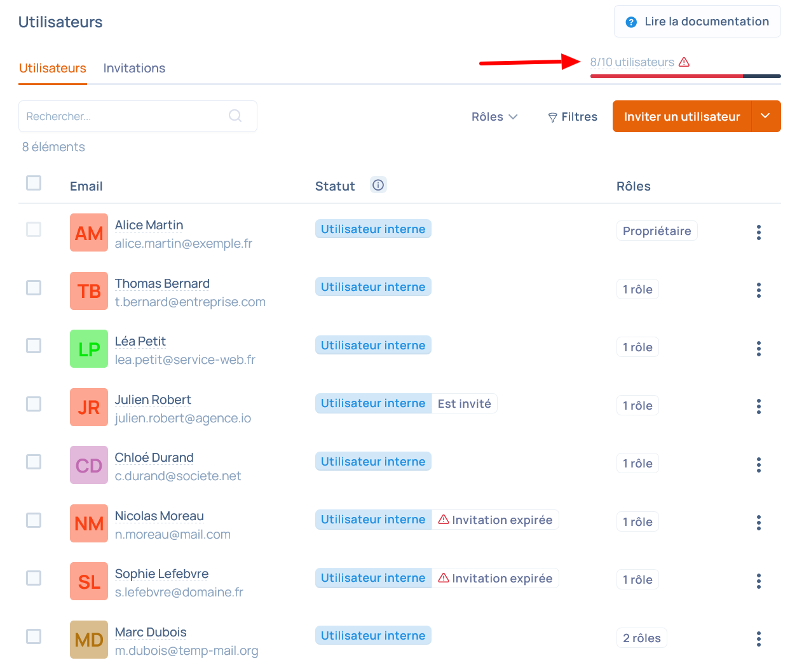Click the warning icon next to 8/10 utilisateurs
Image resolution: width=790 pixels, height=672 pixels.
684,62
